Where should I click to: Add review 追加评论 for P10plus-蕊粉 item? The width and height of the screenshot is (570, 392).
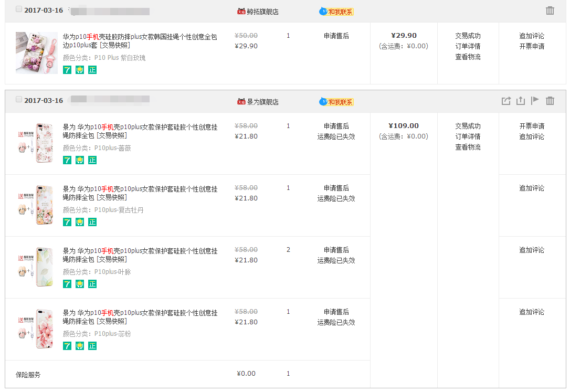532,312
